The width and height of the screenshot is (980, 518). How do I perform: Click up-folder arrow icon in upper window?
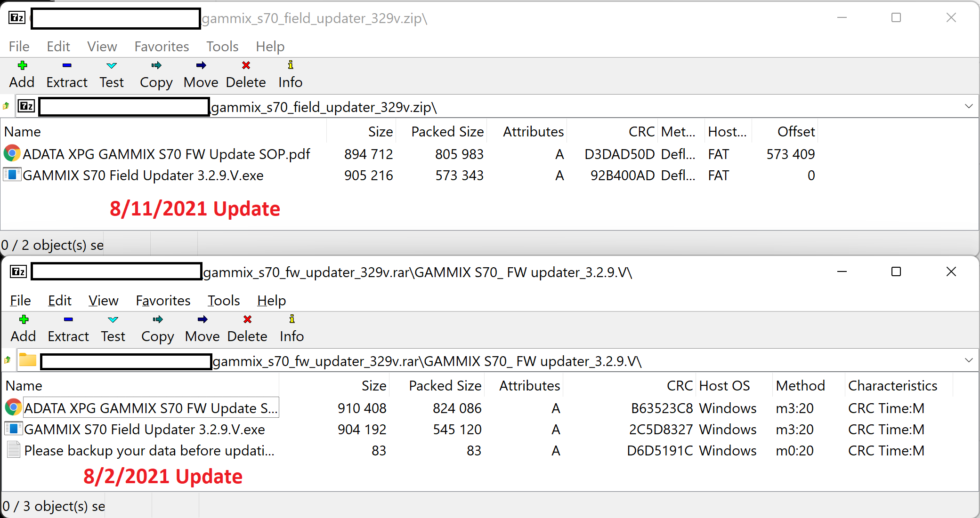6,106
